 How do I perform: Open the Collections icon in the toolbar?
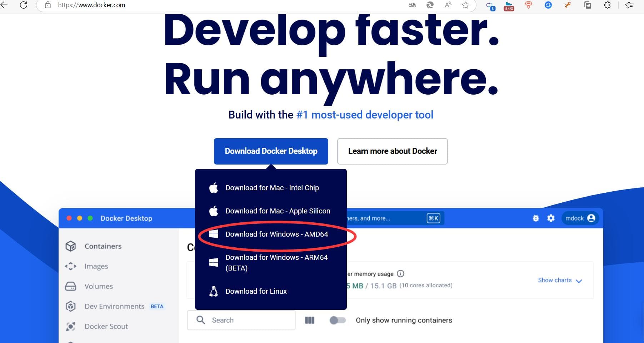(588, 5)
